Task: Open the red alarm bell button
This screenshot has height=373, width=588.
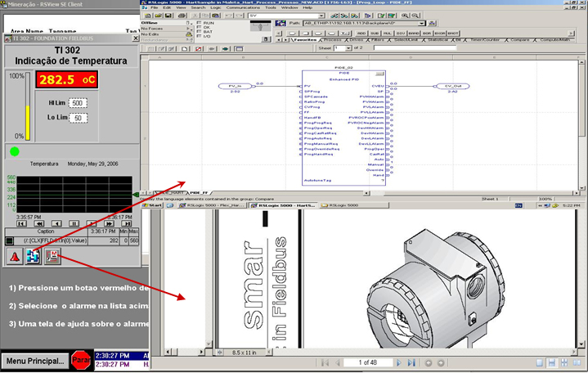Action: 15,257
